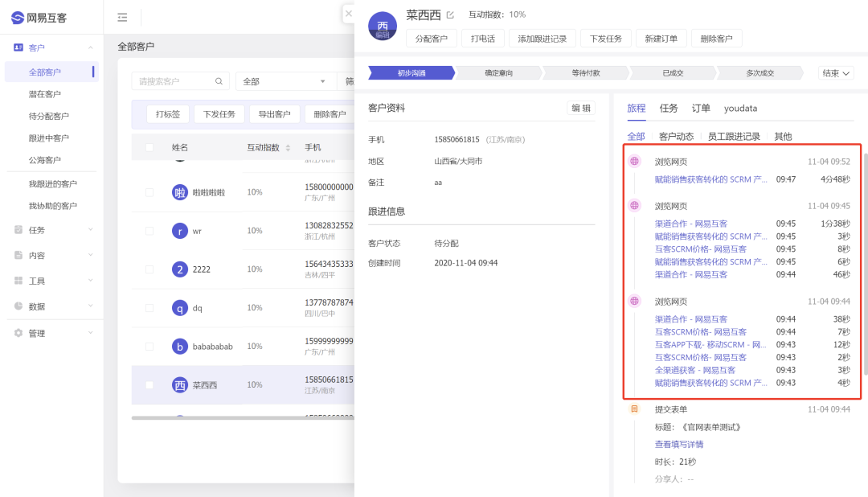Switch to the 订单 tab
This screenshot has width=868, height=497.
tap(701, 108)
